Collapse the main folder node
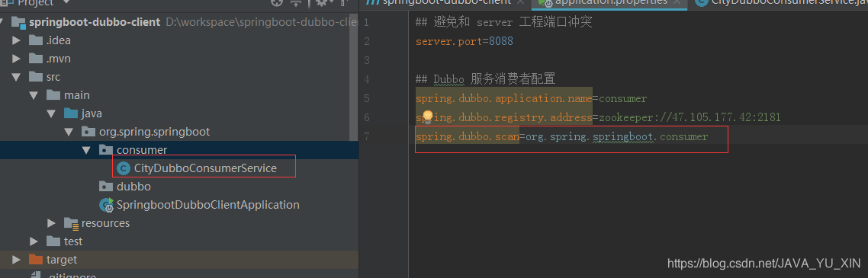The image size is (868, 278). pyautogui.click(x=34, y=95)
